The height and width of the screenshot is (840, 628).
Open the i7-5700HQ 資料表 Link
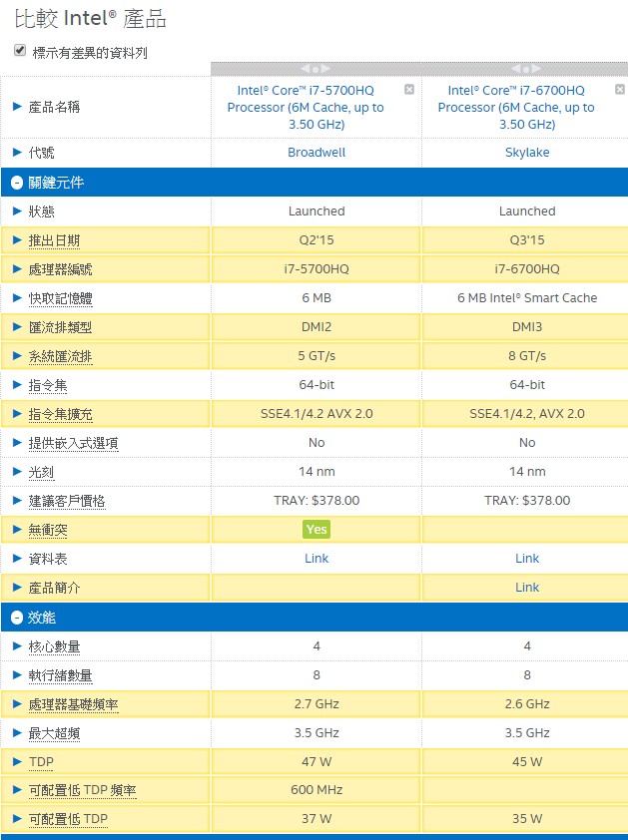(x=316, y=559)
